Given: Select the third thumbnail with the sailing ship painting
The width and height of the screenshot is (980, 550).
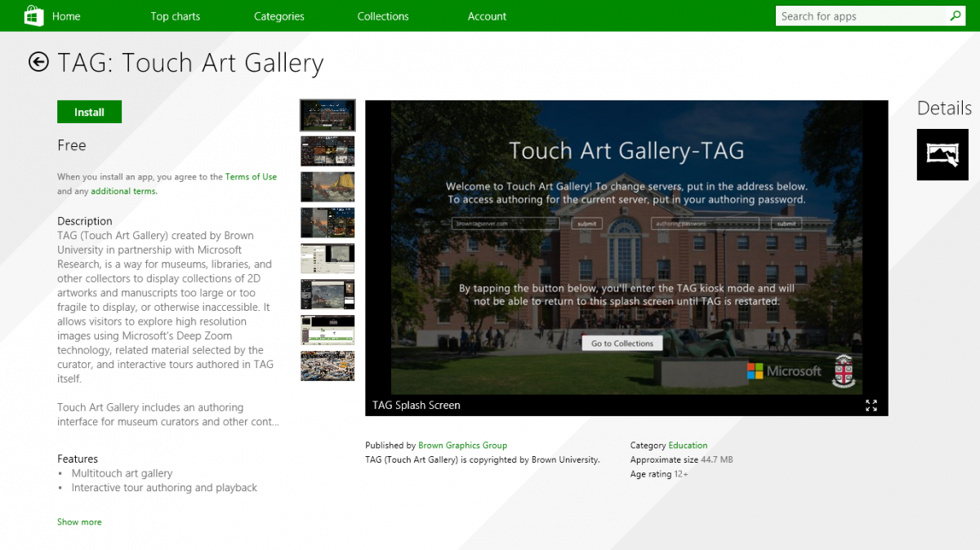Looking at the screenshot, I should (327, 187).
